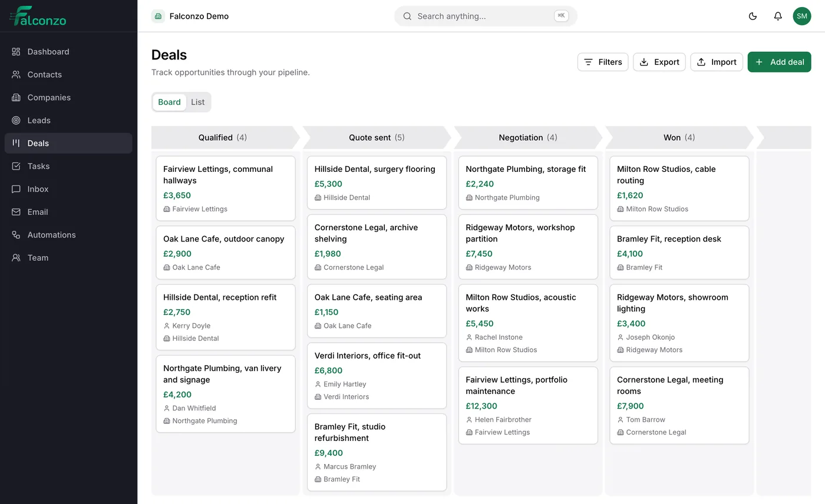
Task: Focus the Search anything field
Action: [x=486, y=16]
